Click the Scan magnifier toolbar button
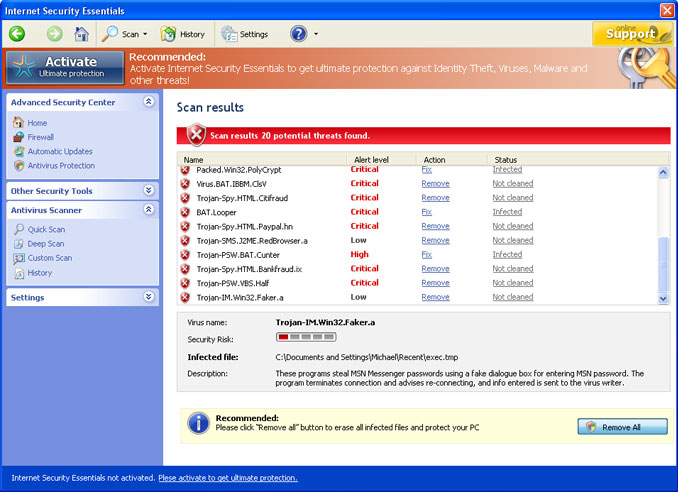 click(x=119, y=34)
